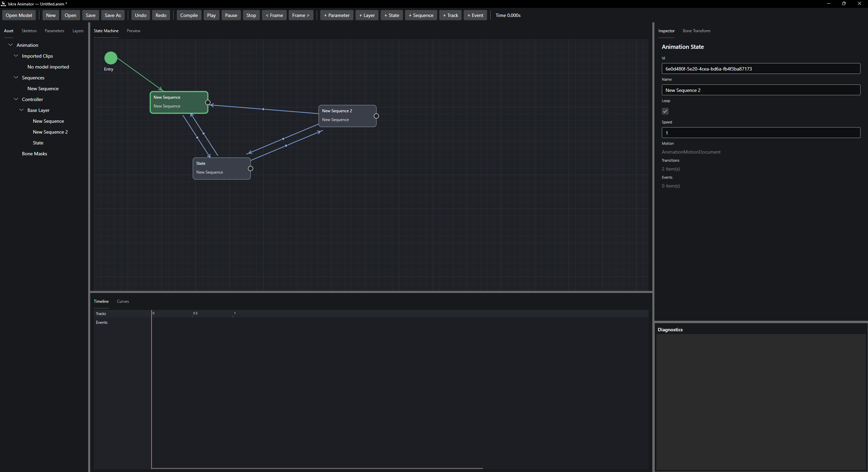
Task: Click Save As in toolbar
Action: coord(113,15)
